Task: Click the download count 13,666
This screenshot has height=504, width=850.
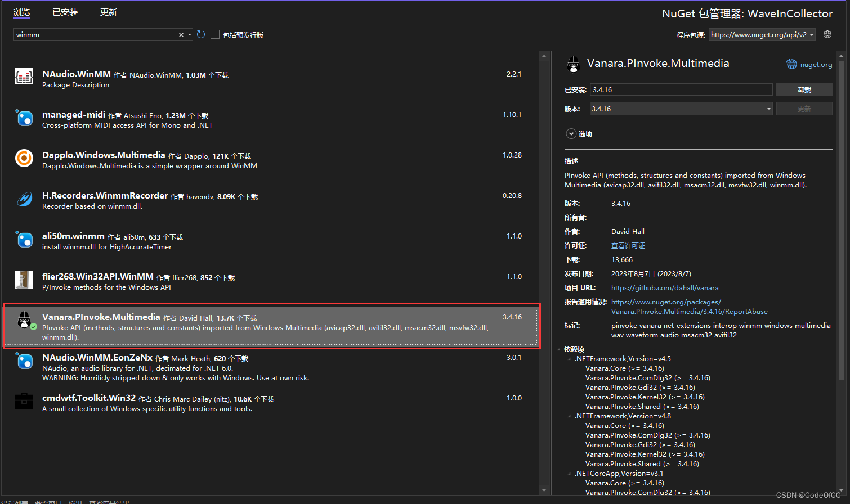Action: pos(622,260)
